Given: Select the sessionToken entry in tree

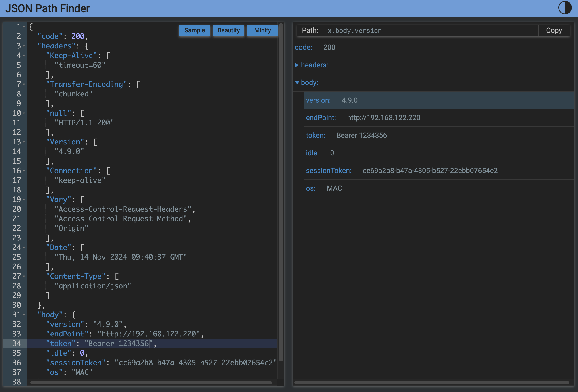Looking at the screenshot, I should 328,171.
